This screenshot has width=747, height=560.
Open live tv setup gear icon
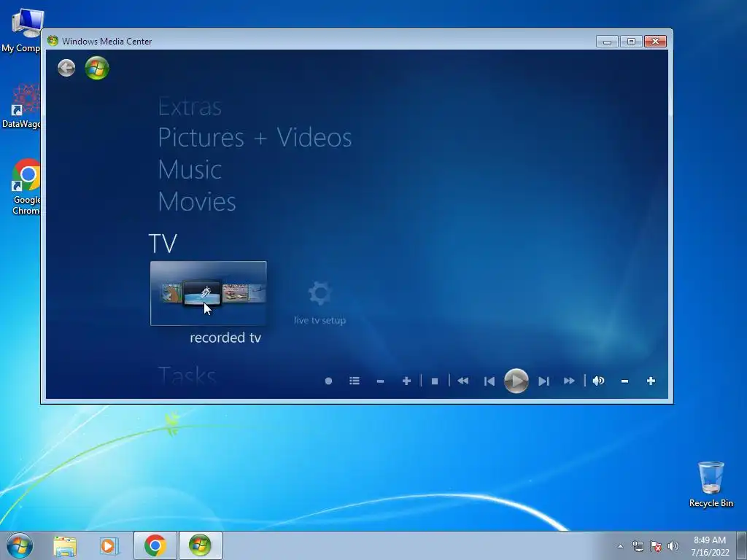tap(320, 293)
